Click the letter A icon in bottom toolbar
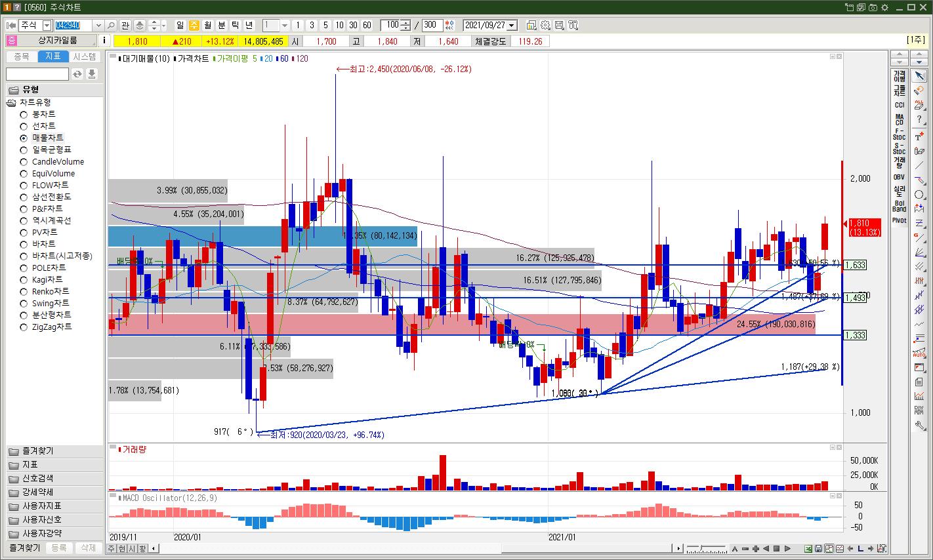Viewport: 933px width, 560px height. click(x=735, y=549)
